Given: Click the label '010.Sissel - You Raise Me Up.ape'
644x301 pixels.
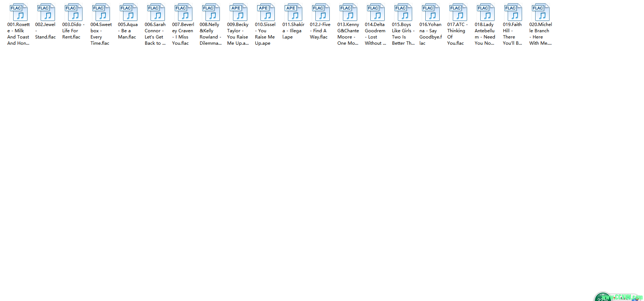Looking at the screenshot, I should tap(265, 34).
